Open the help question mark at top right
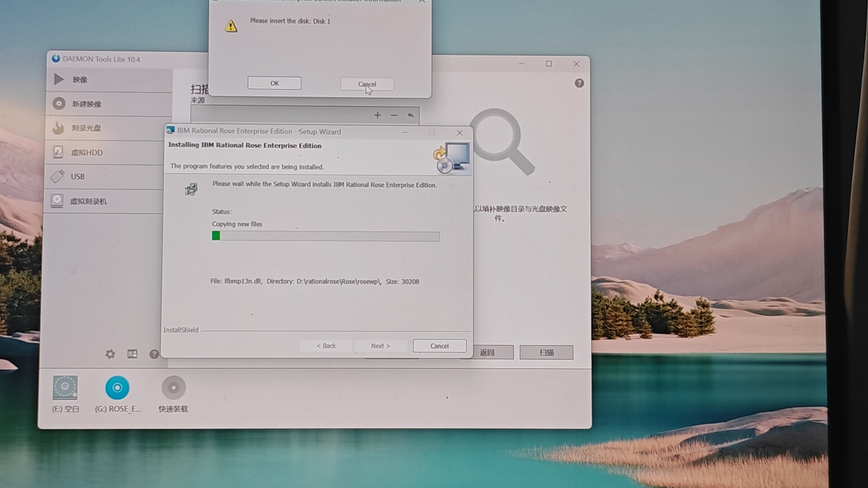Viewport: 868px width, 488px height. point(579,84)
